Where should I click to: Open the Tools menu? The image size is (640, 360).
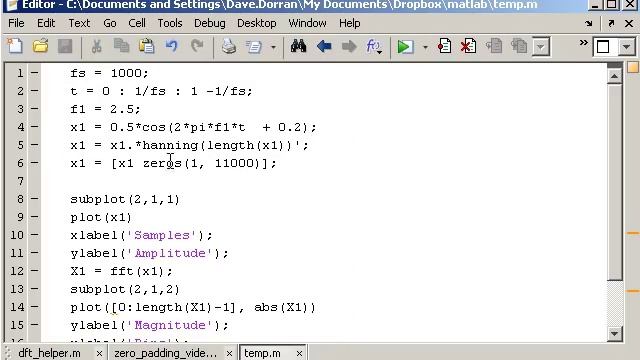pyautogui.click(x=170, y=23)
